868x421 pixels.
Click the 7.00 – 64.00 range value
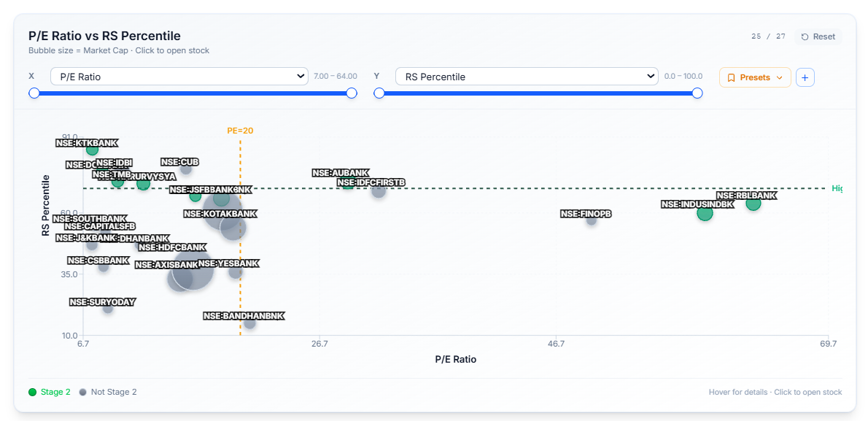(335, 77)
